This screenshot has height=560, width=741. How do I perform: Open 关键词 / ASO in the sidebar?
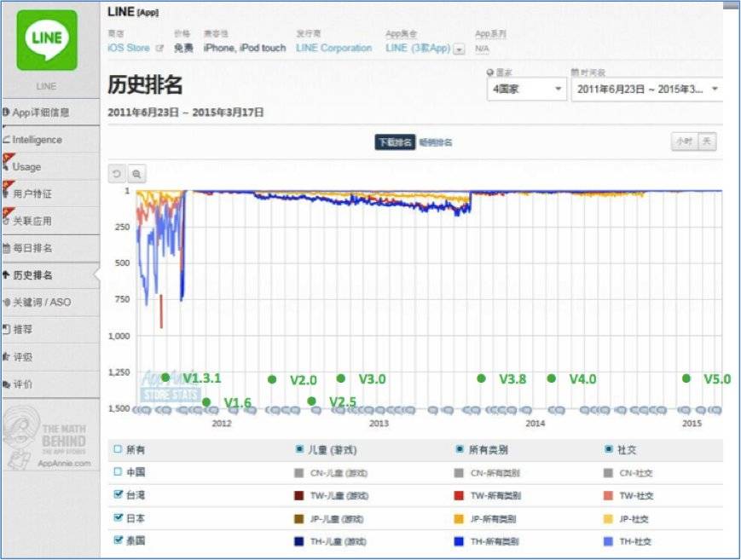(50, 302)
